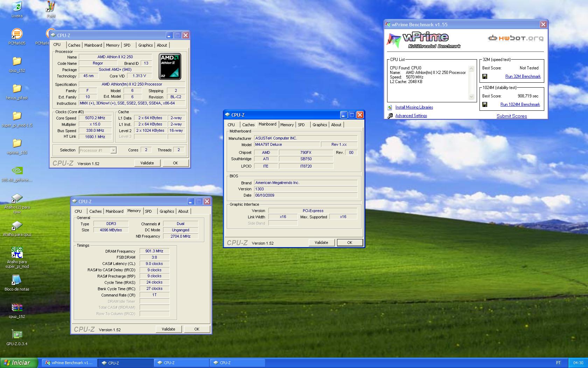Screen dimensions: 588x368
Task: Open Caches tab in Mainboard CPU-Z window
Action: coord(248,125)
